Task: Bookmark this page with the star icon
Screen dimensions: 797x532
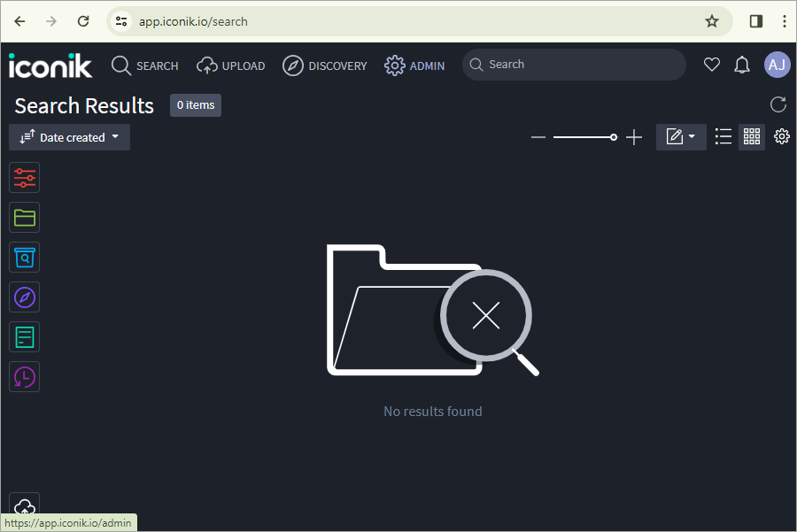Action: (712, 21)
